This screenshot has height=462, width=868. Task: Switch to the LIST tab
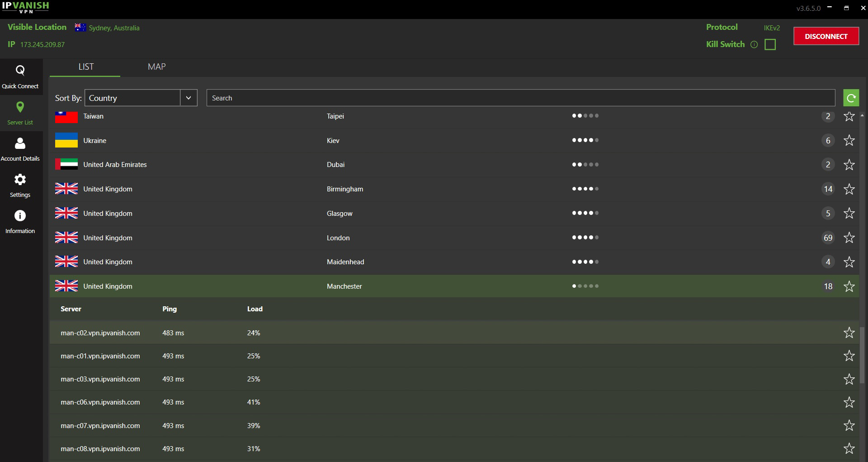tap(85, 67)
